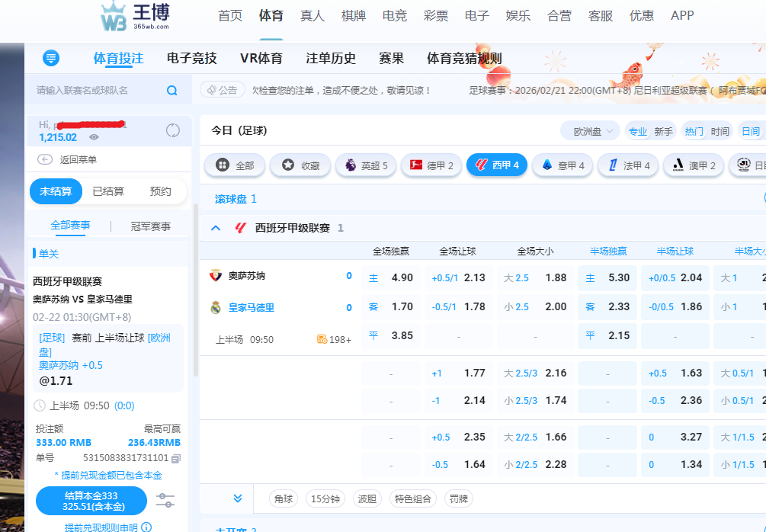Click the back arrow for 返回菜单
The image size is (766, 532).
click(45, 159)
